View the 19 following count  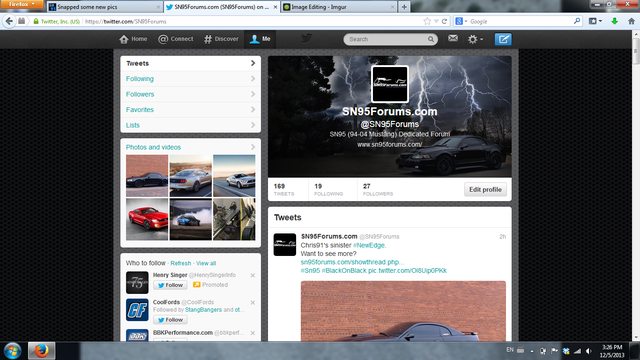pos(328,189)
